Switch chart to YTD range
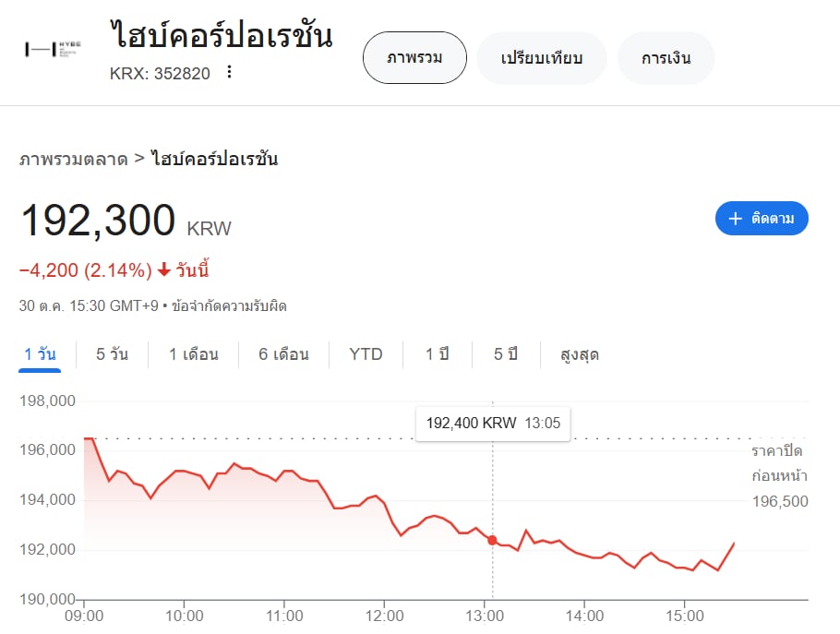The image size is (840, 634). pos(366,354)
